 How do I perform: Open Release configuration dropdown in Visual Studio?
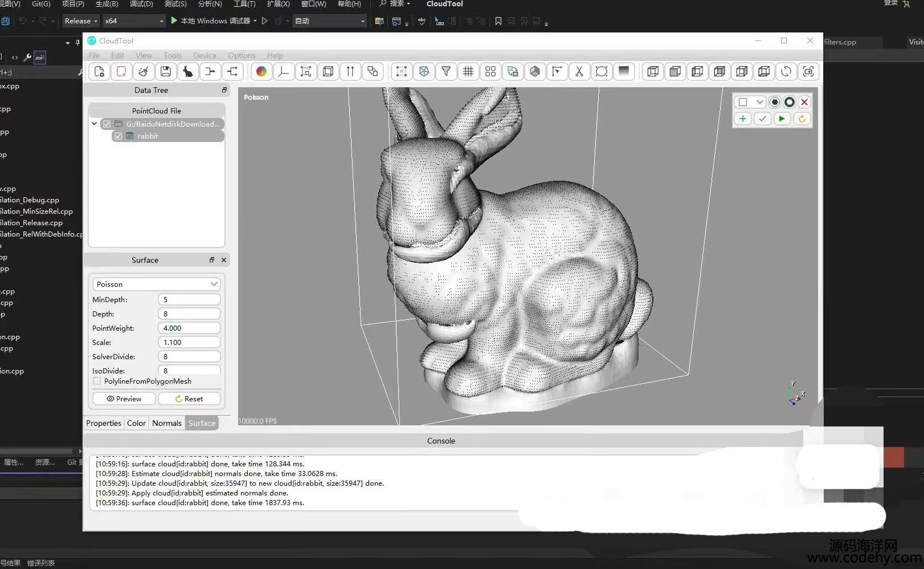point(81,21)
